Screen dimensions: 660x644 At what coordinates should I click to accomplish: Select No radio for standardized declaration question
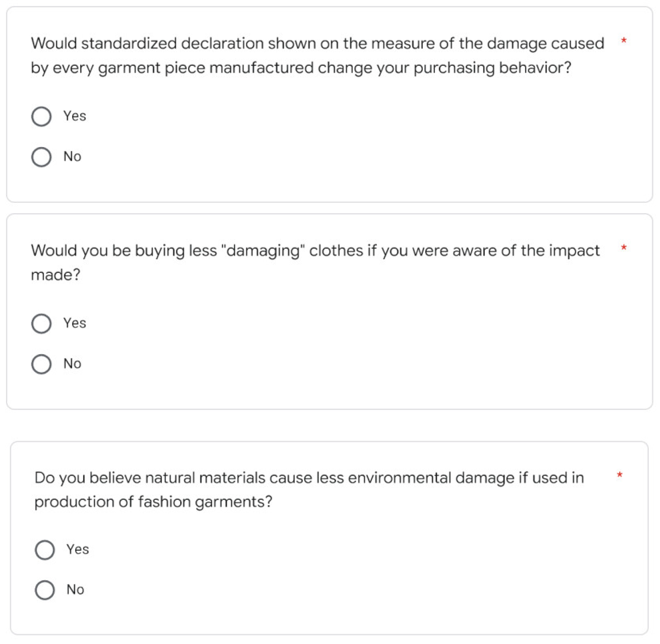click(x=41, y=157)
